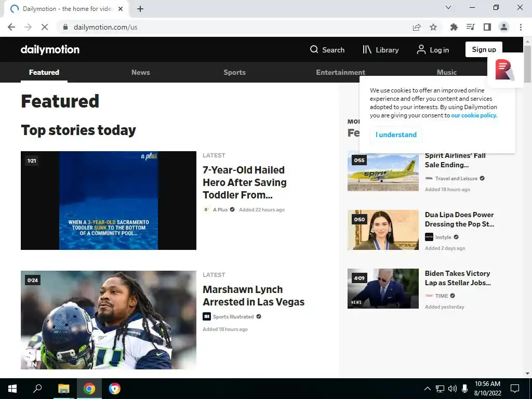Click the Sign up button
Screen dimensions: 532x399
point(484,49)
